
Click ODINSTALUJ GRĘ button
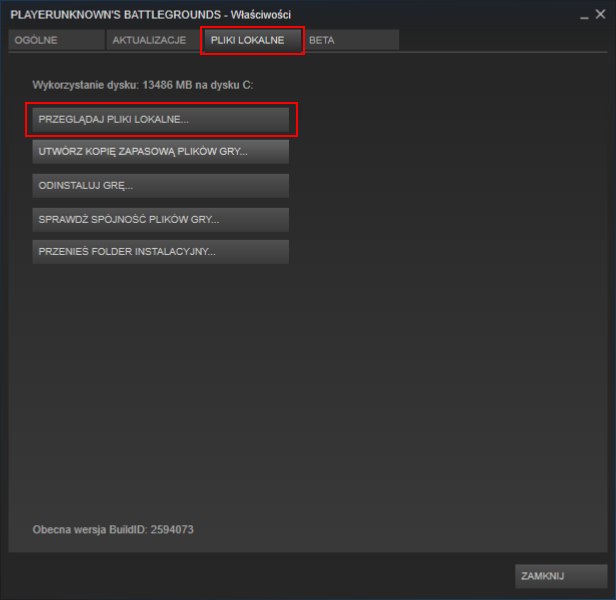[161, 185]
